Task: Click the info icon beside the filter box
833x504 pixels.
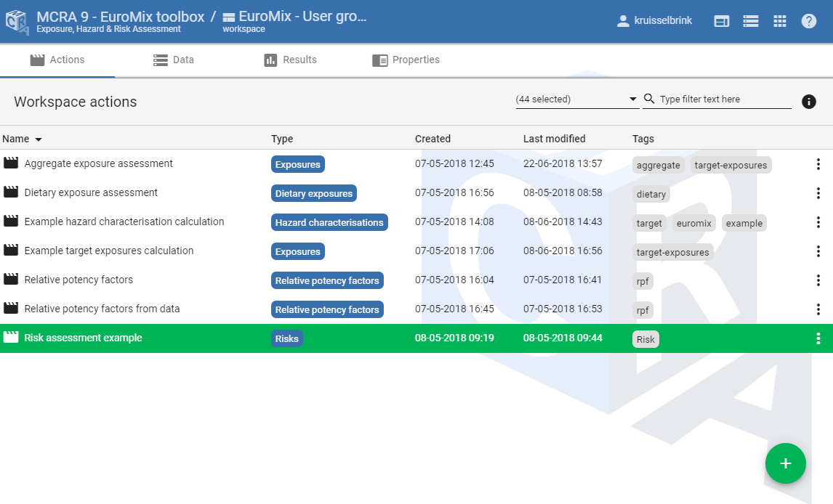Action: tap(809, 102)
